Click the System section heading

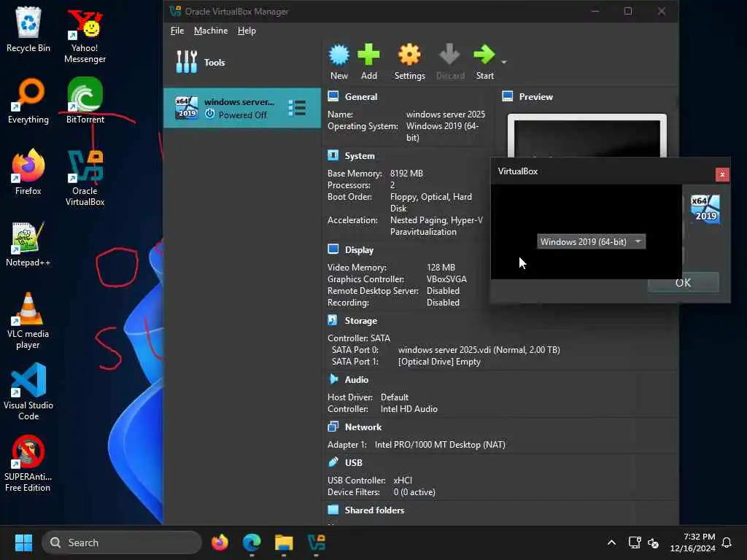[360, 156]
